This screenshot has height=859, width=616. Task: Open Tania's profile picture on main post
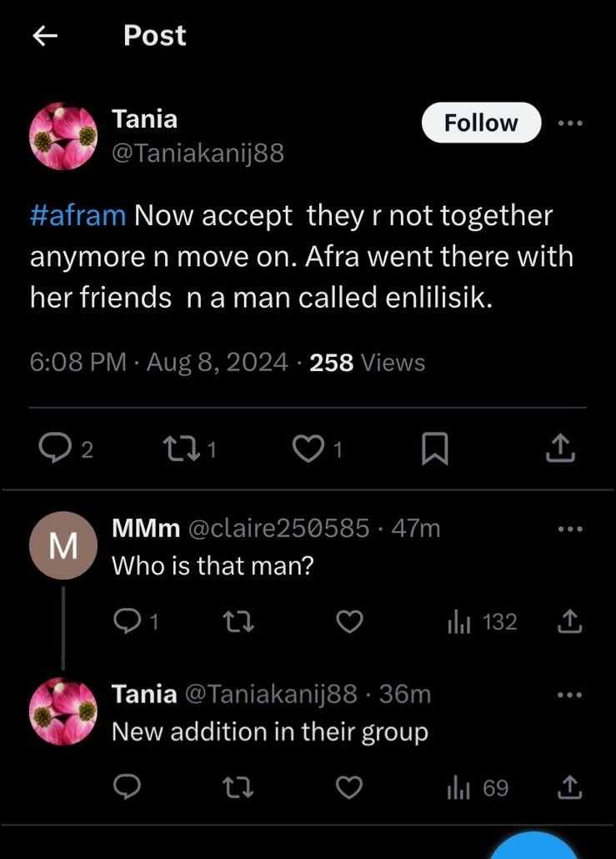63,138
